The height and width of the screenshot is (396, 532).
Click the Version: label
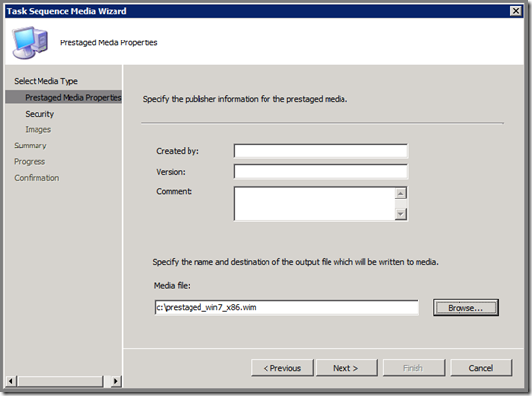coord(171,172)
